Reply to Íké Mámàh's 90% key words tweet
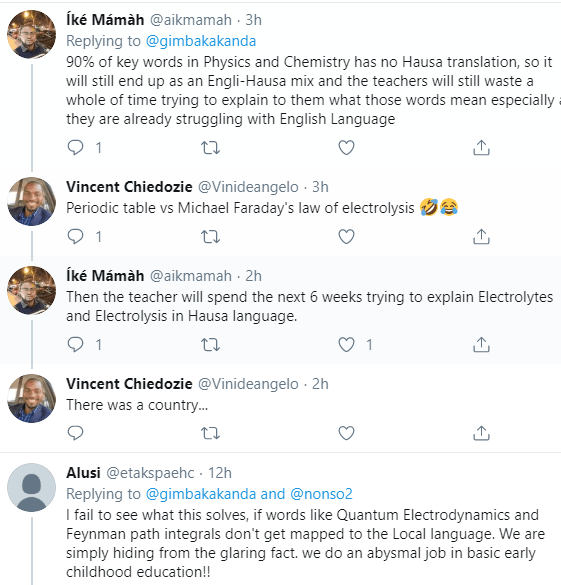The height and width of the screenshot is (585, 561). tap(75, 148)
